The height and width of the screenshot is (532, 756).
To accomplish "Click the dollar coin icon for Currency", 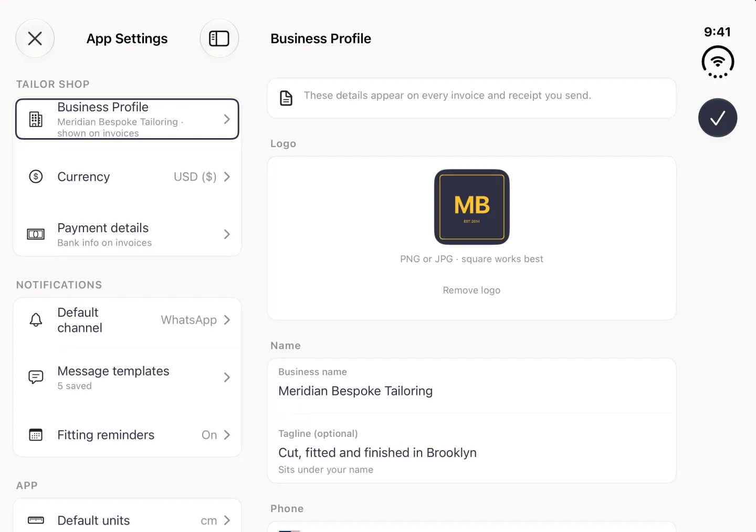I will (x=36, y=176).
